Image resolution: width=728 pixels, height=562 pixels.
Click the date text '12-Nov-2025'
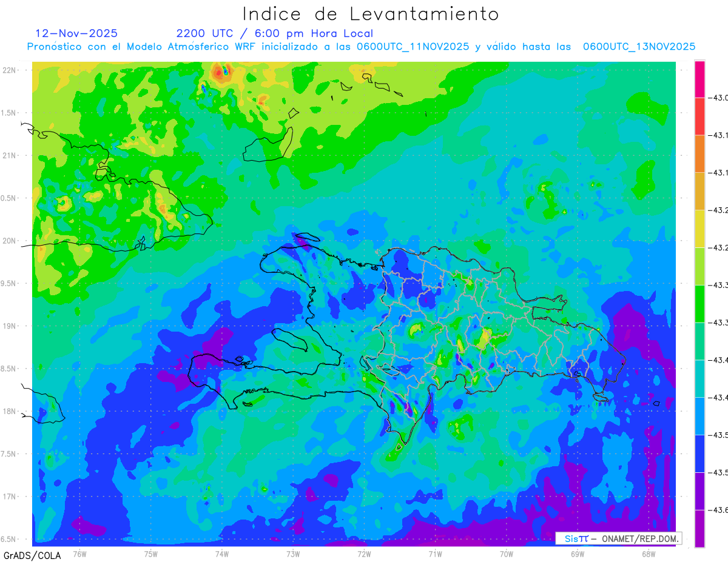tap(77, 33)
